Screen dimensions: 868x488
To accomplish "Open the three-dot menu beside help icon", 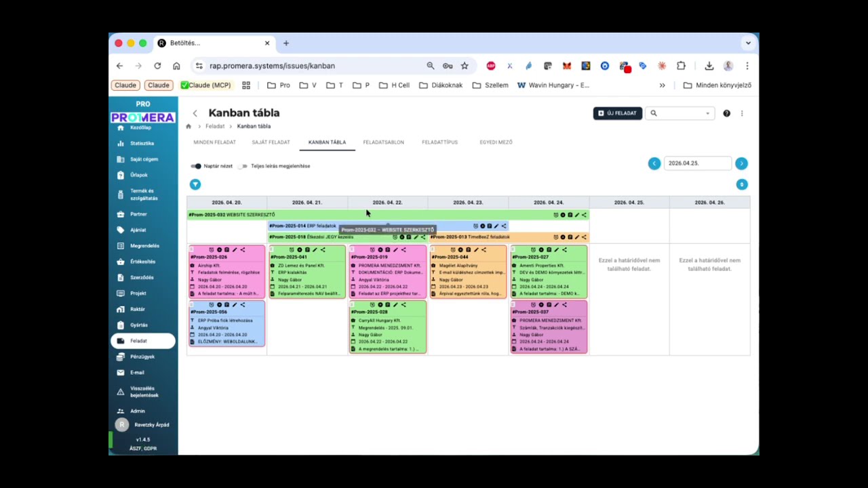I will (742, 113).
